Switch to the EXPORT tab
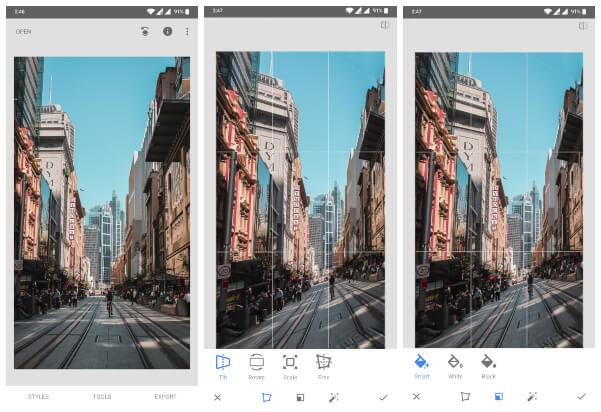 pos(165,396)
